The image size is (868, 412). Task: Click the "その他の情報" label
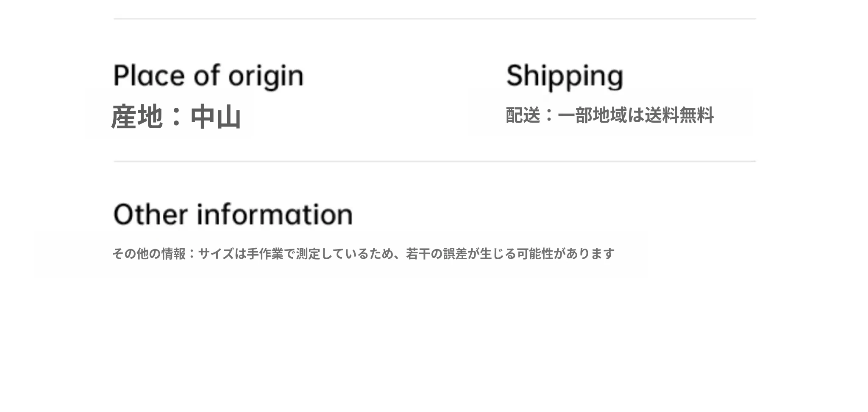(149, 254)
